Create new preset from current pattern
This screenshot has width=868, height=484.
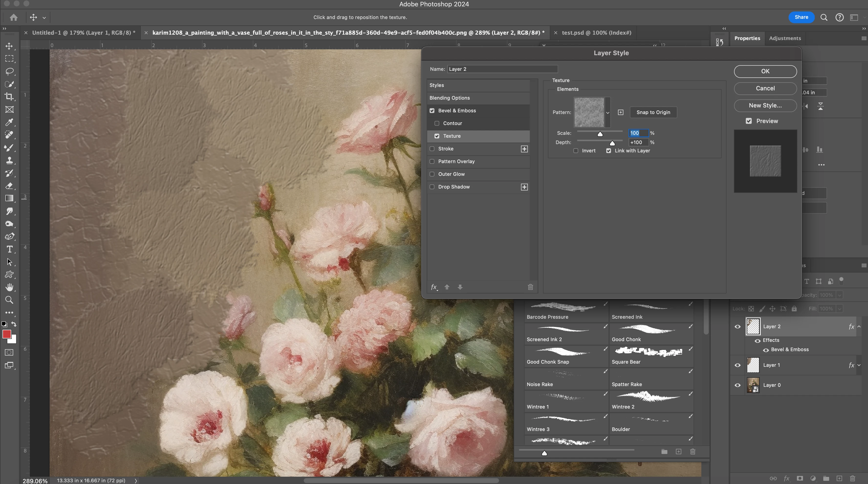tap(620, 113)
